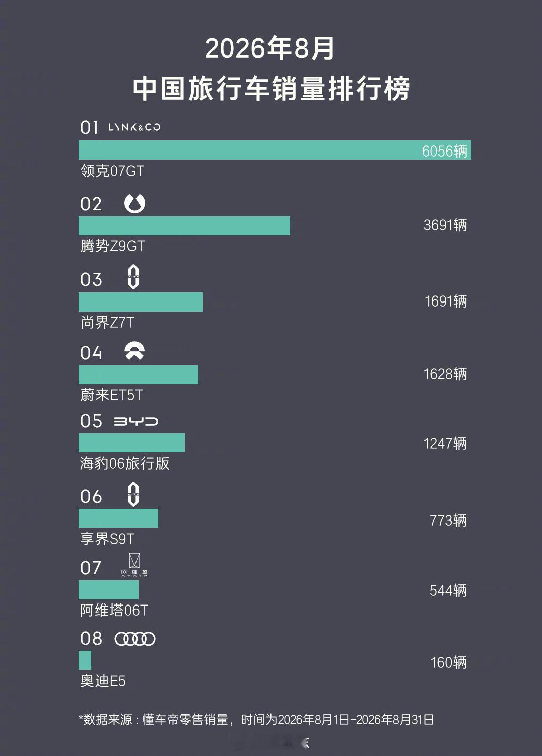Click the Lynk & Co logo
The height and width of the screenshot is (756, 542).
click(134, 127)
